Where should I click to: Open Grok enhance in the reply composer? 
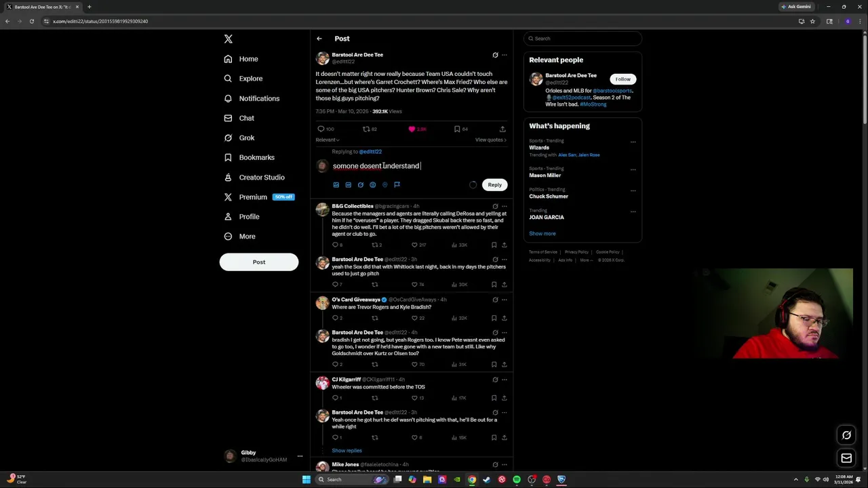pyautogui.click(x=360, y=184)
